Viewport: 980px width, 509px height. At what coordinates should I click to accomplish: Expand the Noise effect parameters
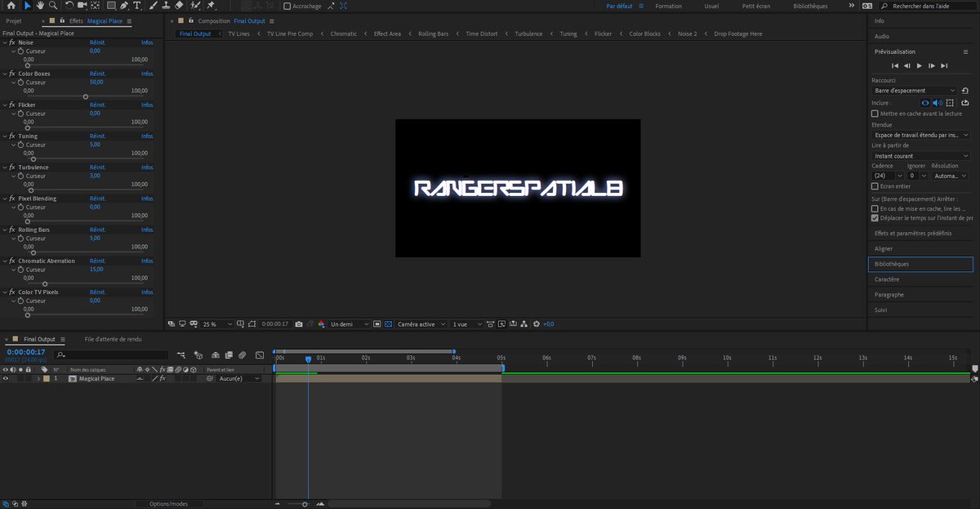click(6, 42)
